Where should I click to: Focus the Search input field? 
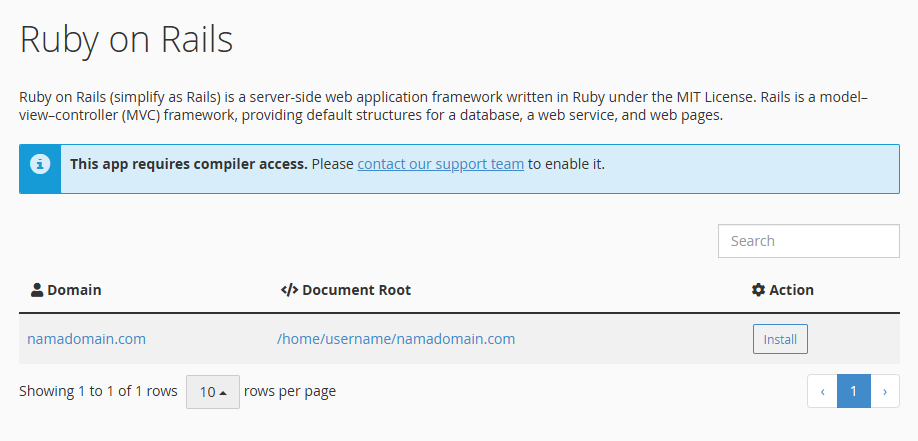[809, 241]
